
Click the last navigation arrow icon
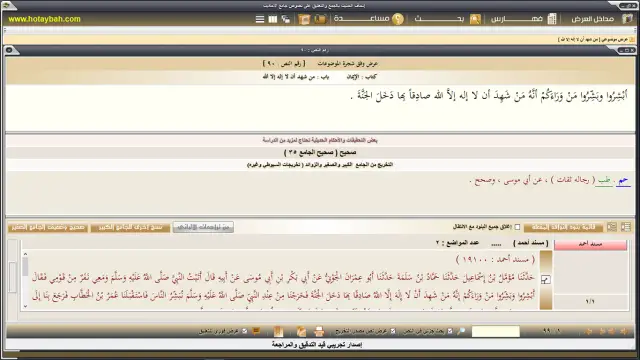[x=588, y=331]
